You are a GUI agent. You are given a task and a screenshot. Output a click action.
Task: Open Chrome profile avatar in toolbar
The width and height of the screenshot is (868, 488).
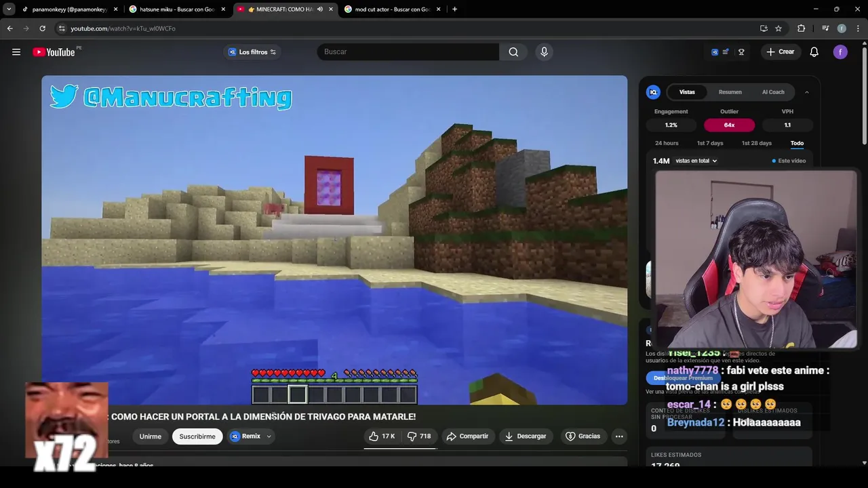842,28
